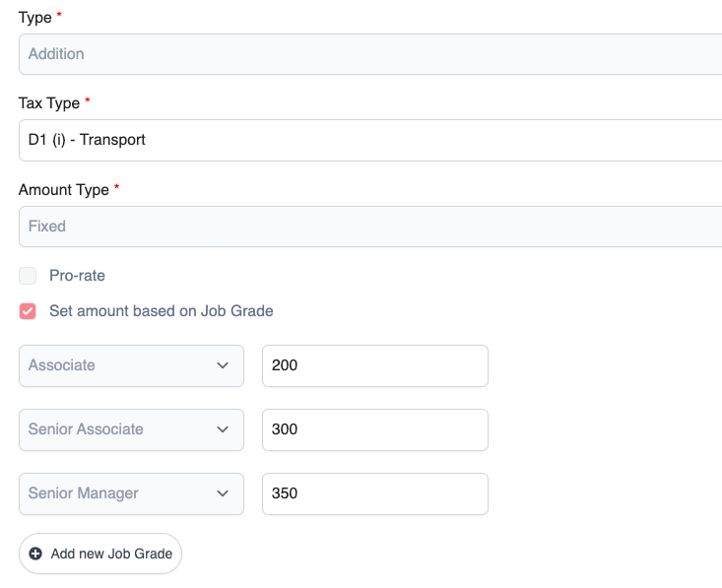722x588 pixels.
Task: Click the 'Set amount based on Job Grade' label
Action: click(161, 311)
